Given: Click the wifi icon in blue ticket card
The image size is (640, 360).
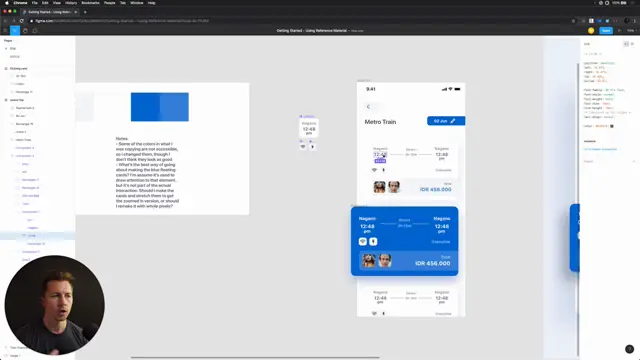Looking at the screenshot, I should pyautogui.click(x=362, y=242).
